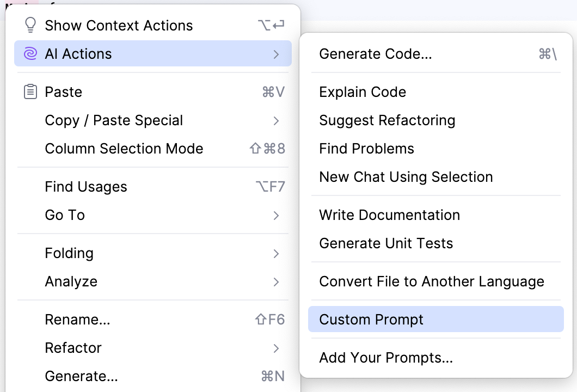Open the Go To submenu arrow

point(277,215)
